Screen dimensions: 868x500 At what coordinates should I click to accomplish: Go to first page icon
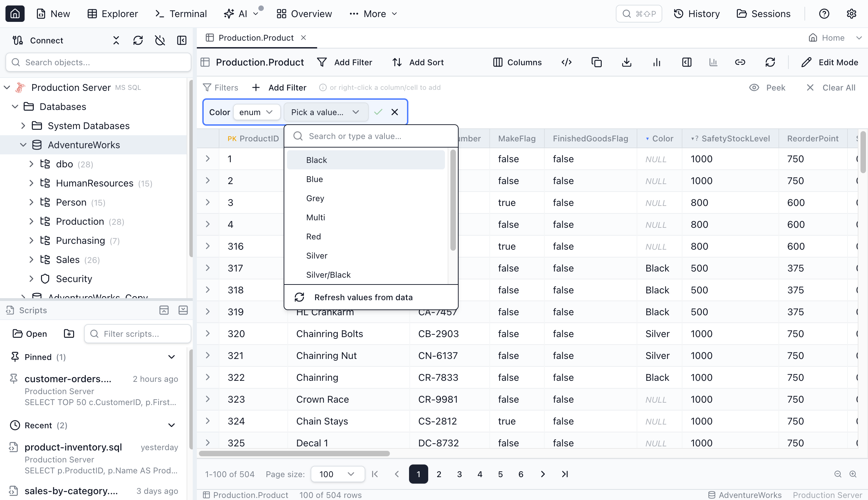pyautogui.click(x=375, y=474)
